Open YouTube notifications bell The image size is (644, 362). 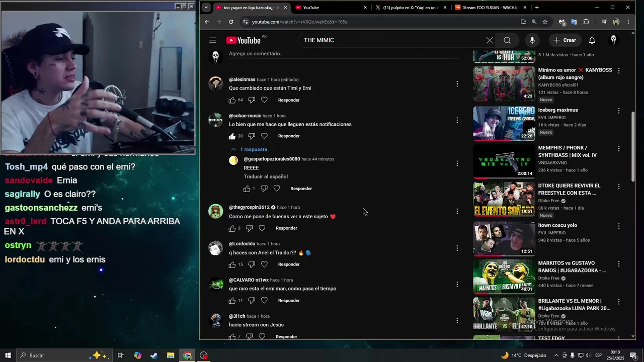point(592,40)
